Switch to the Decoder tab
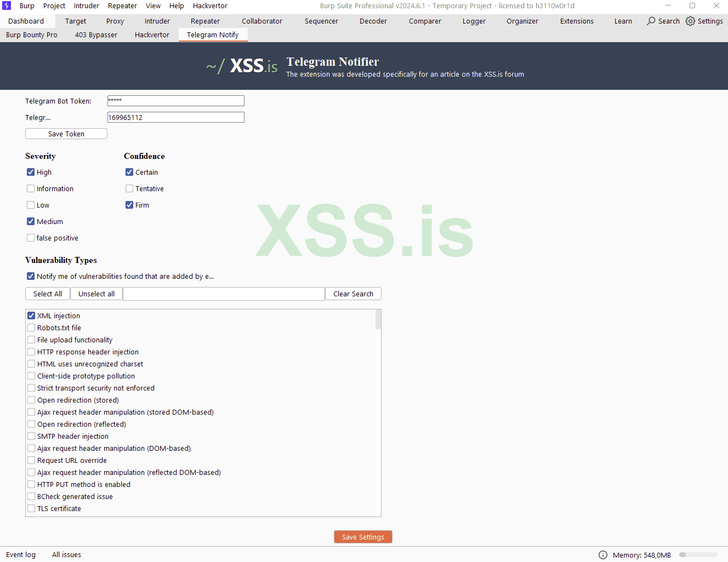This screenshot has width=728, height=562. (x=373, y=21)
